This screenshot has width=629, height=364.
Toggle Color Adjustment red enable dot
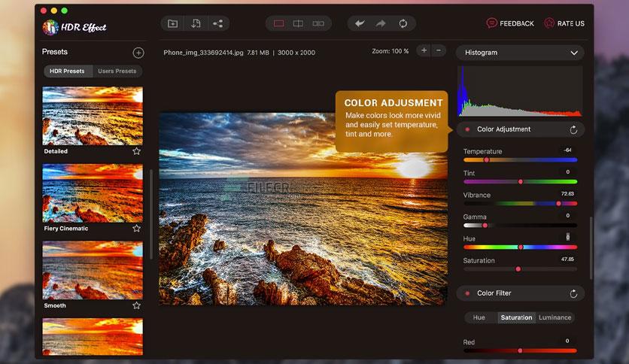[467, 129]
